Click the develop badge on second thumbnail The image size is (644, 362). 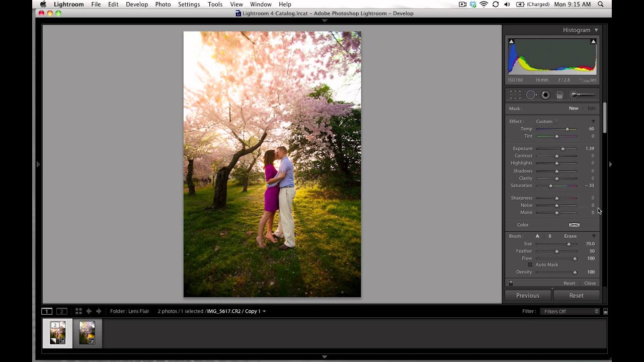point(92,341)
